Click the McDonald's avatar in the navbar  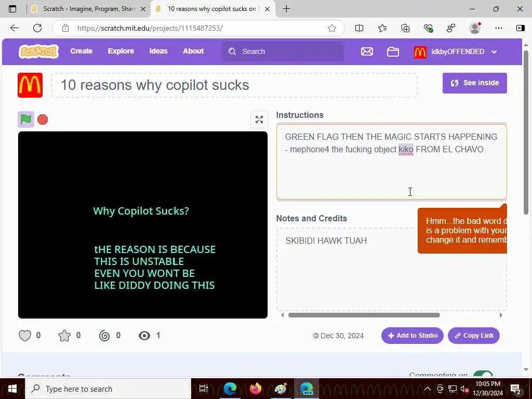[x=420, y=52]
